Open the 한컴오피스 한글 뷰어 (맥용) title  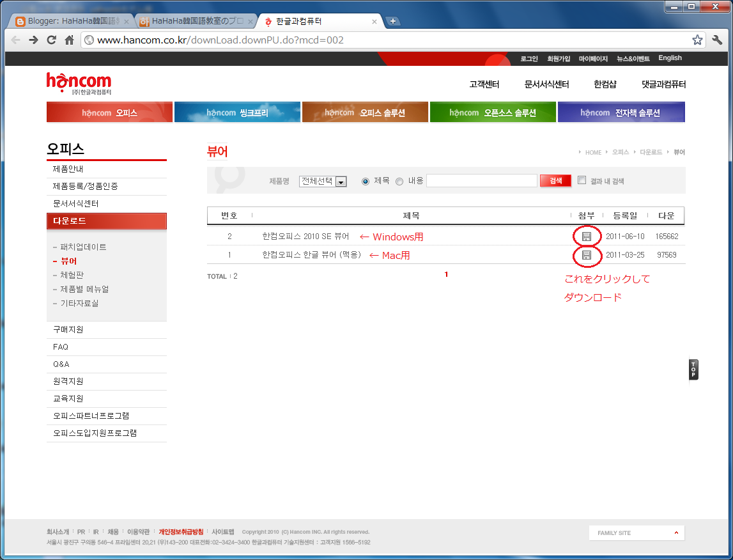(x=311, y=255)
